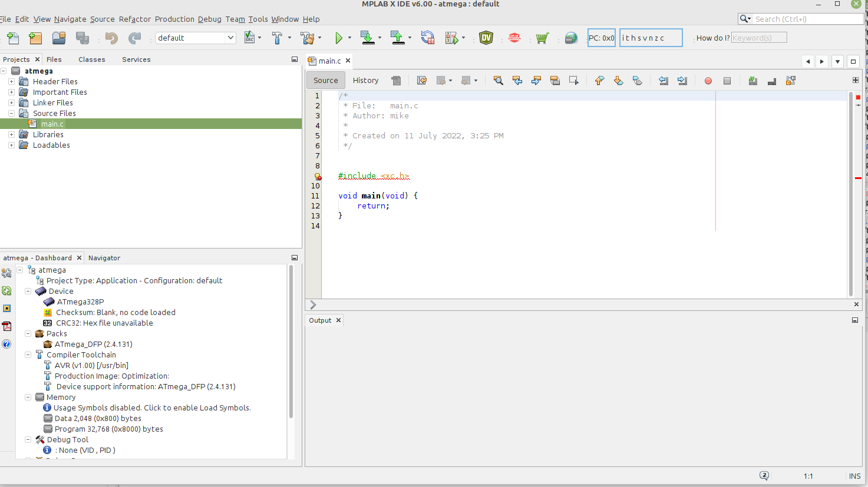Click the Hold in Reset toggle icon
868x487 pixels.
(x=428, y=38)
